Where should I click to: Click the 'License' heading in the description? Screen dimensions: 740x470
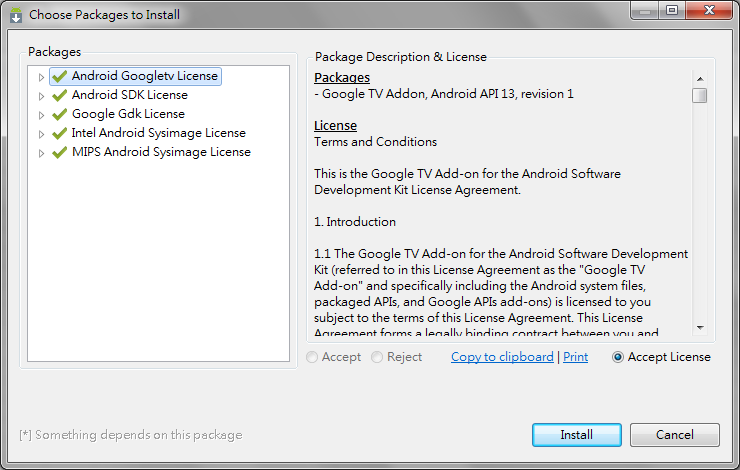(x=336, y=126)
